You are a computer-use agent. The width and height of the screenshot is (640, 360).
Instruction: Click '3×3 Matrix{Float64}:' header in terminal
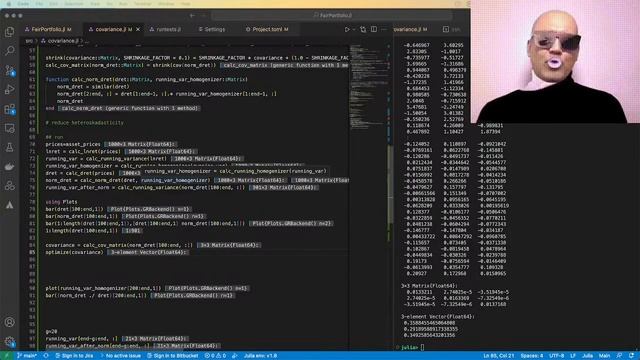429,286
